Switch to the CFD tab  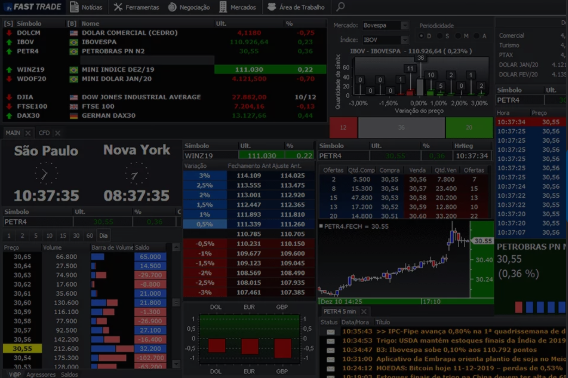coord(44,133)
